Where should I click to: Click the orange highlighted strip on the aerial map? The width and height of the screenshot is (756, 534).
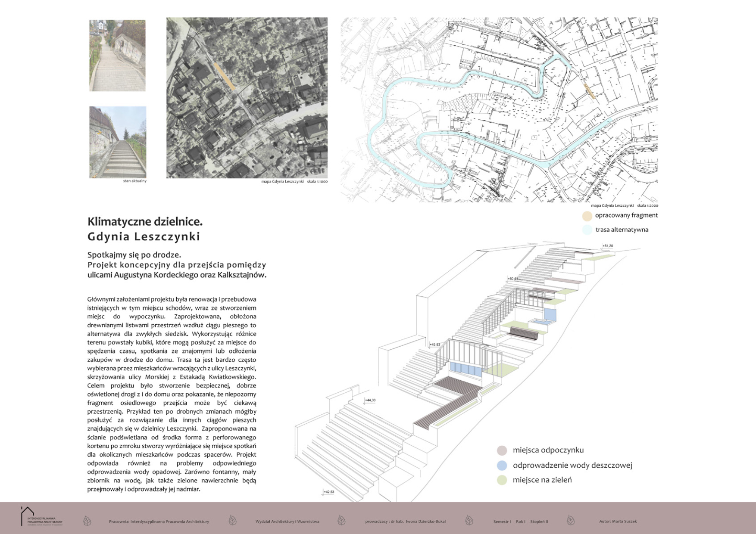[225, 77]
